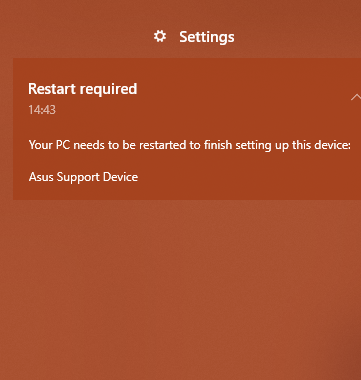This screenshot has height=380, width=361.
Task: Select the Your PC needs restart message
Action: tap(190, 145)
